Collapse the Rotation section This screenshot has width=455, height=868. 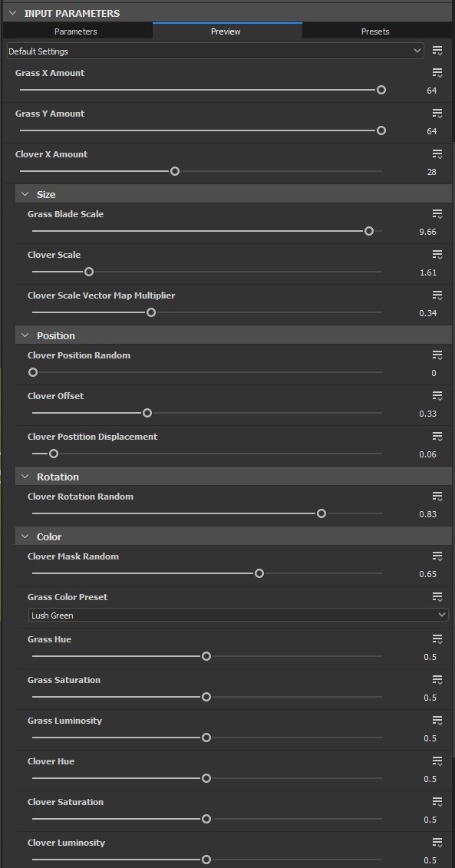[x=25, y=477]
